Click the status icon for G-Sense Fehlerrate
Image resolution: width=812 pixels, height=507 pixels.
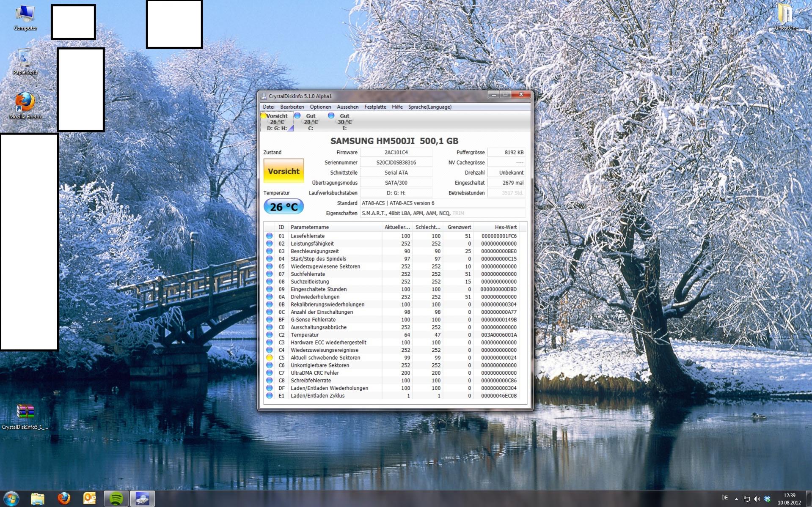click(x=269, y=320)
